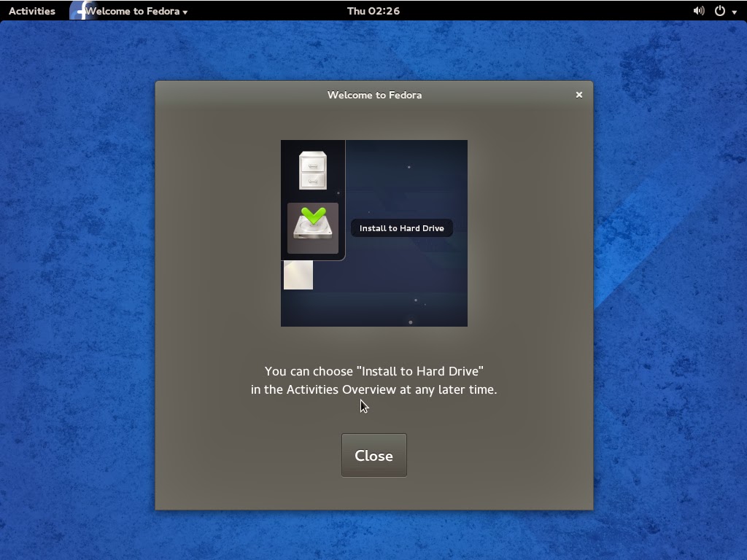
Task: Click the hard drive install icon
Action: point(313,228)
